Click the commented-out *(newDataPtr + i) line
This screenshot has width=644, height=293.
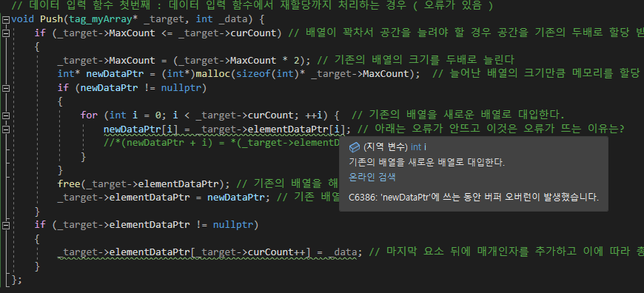click(x=222, y=143)
